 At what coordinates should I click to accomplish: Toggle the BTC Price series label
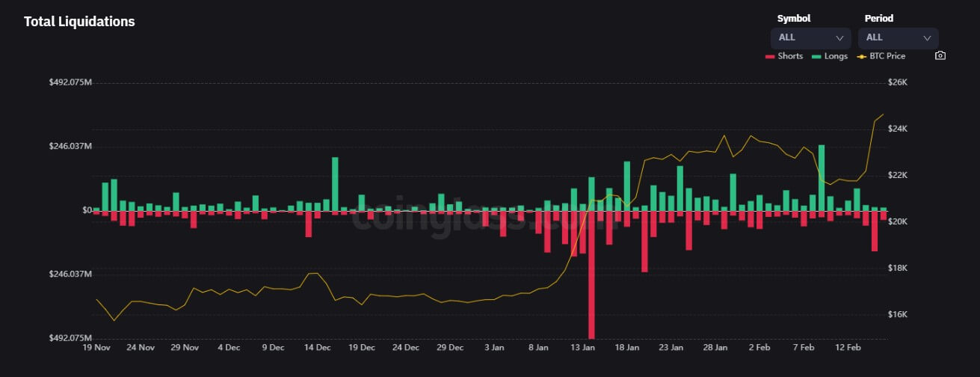pyautogui.click(x=887, y=56)
